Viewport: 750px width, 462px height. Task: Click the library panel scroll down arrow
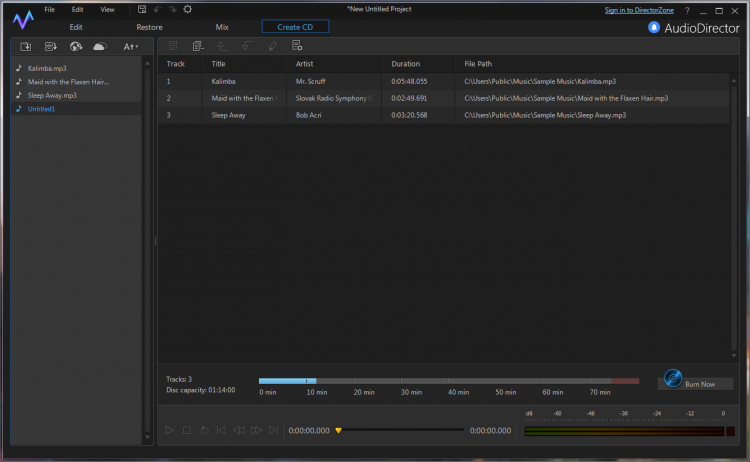tap(147, 437)
